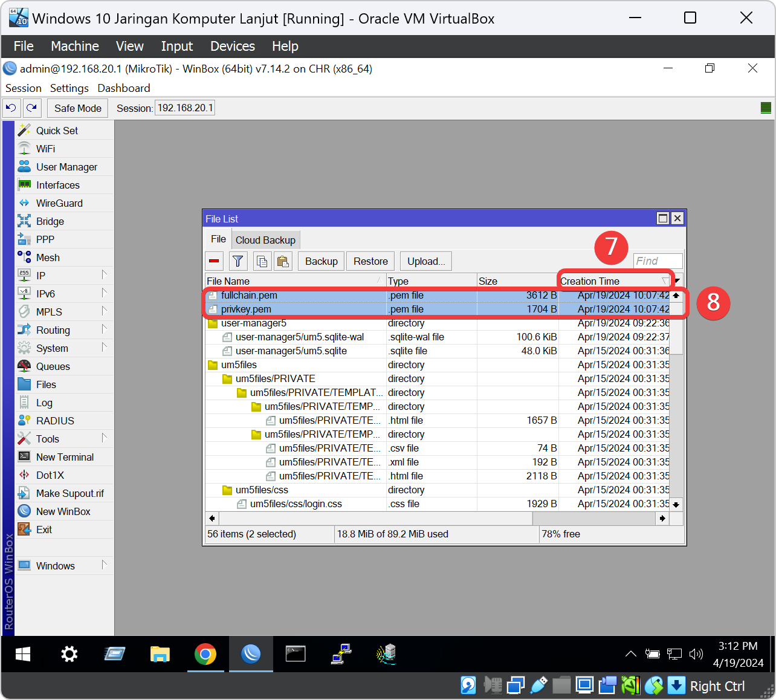This screenshot has width=776, height=700.
Task: Open Dashboard in WinBox menu bar
Action: click(x=124, y=88)
